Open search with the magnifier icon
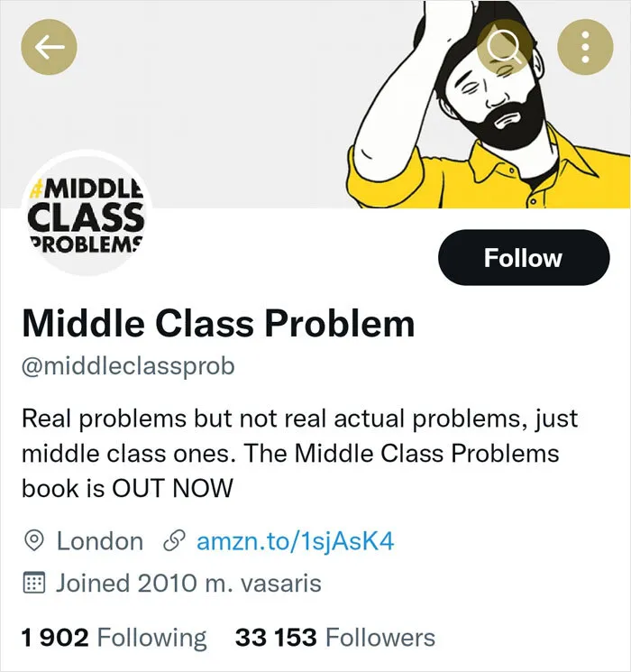The width and height of the screenshot is (631, 672). 505,47
